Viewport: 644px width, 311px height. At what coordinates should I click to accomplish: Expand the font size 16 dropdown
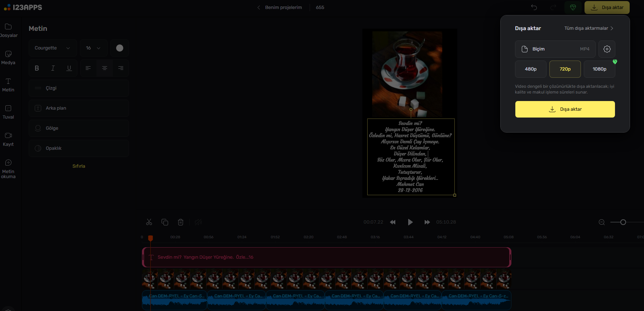(x=93, y=48)
